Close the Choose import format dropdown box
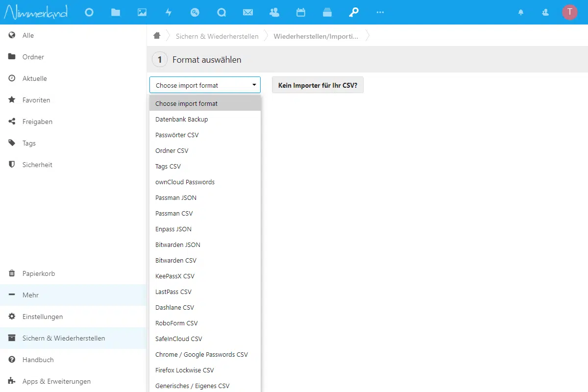 tap(205, 85)
